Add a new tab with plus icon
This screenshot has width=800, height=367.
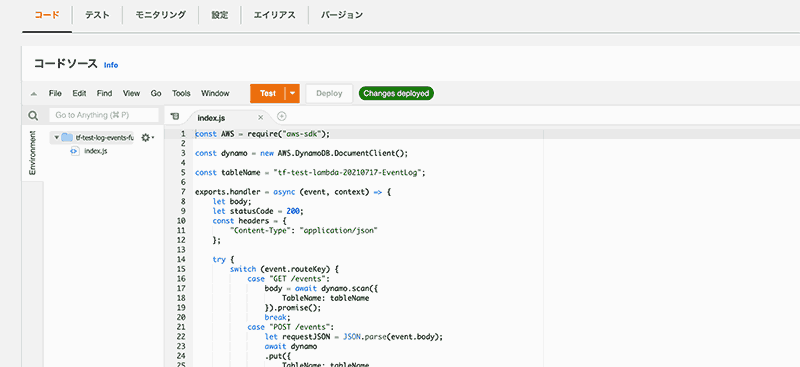pos(282,116)
